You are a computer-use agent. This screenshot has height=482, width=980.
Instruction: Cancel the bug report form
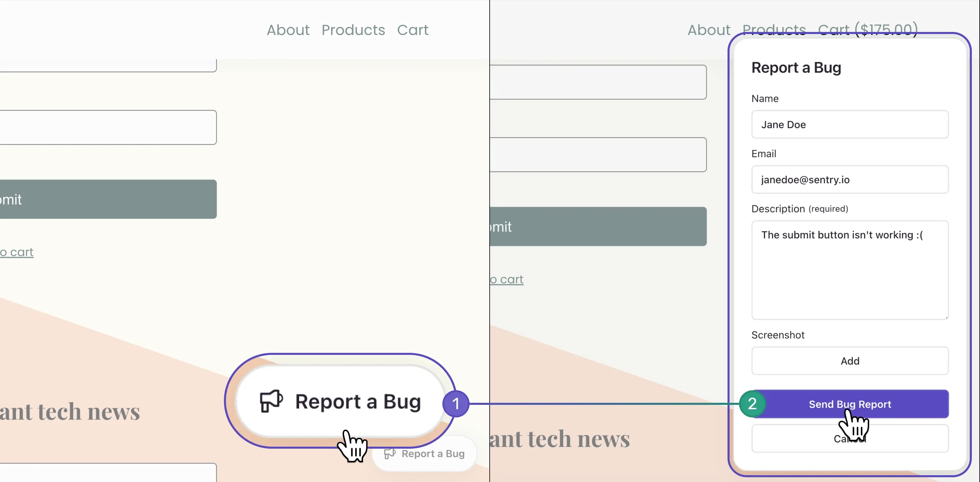pyautogui.click(x=850, y=439)
